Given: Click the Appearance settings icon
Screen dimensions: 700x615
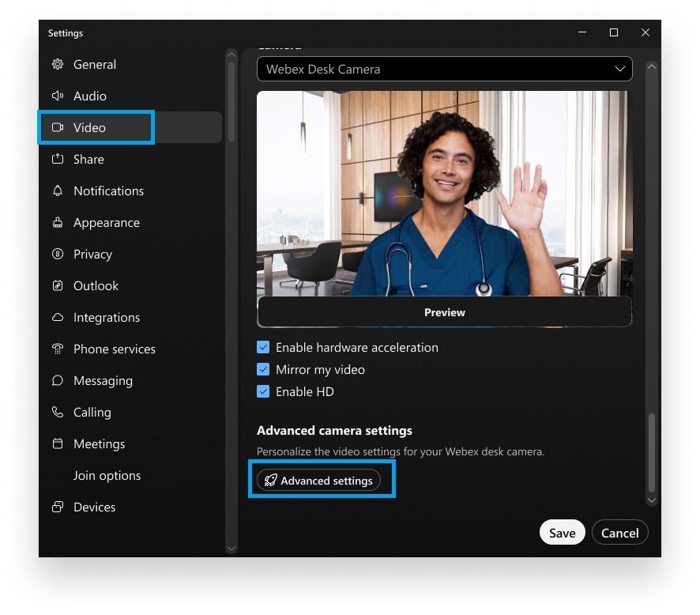Looking at the screenshot, I should click(x=57, y=222).
